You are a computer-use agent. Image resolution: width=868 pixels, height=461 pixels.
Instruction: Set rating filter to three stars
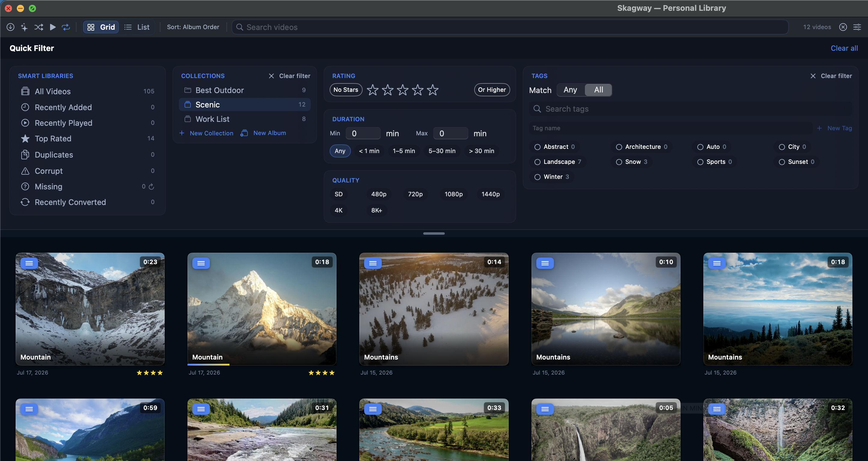[x=402, y=90]
